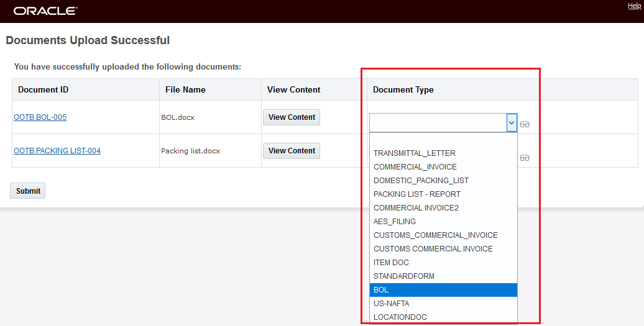Pick AES_FILING document type
This screenshot has width=644, height=326.
tap(394, 222)
